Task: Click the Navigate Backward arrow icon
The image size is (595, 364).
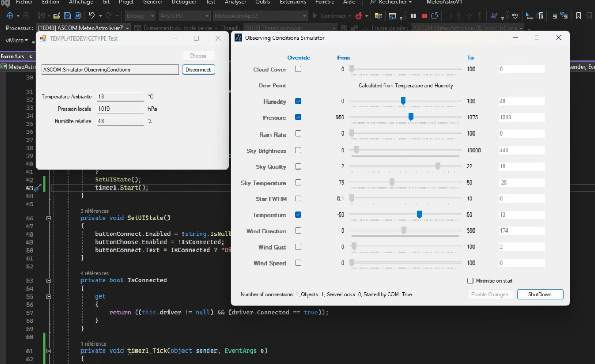Action: (10, 16)
